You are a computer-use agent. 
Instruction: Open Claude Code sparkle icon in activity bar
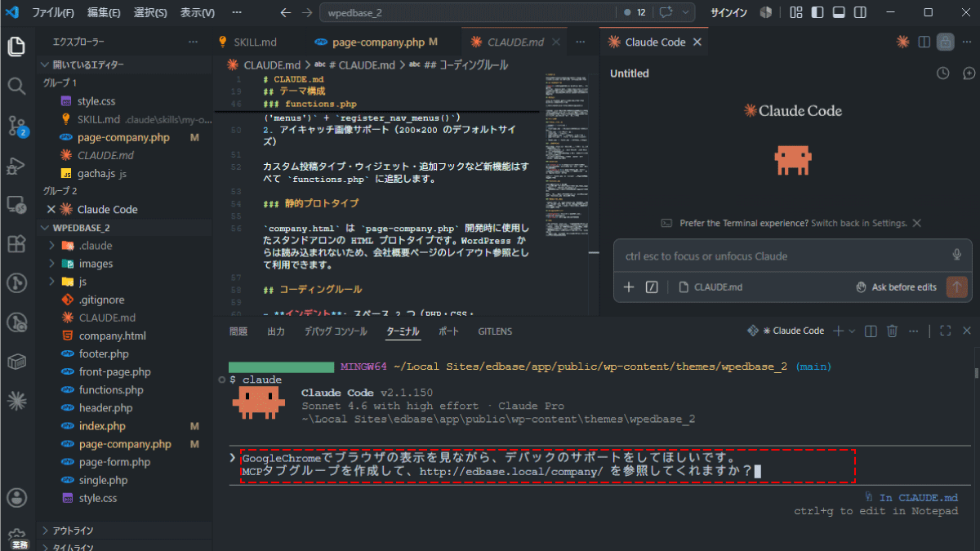pos(16,400)
